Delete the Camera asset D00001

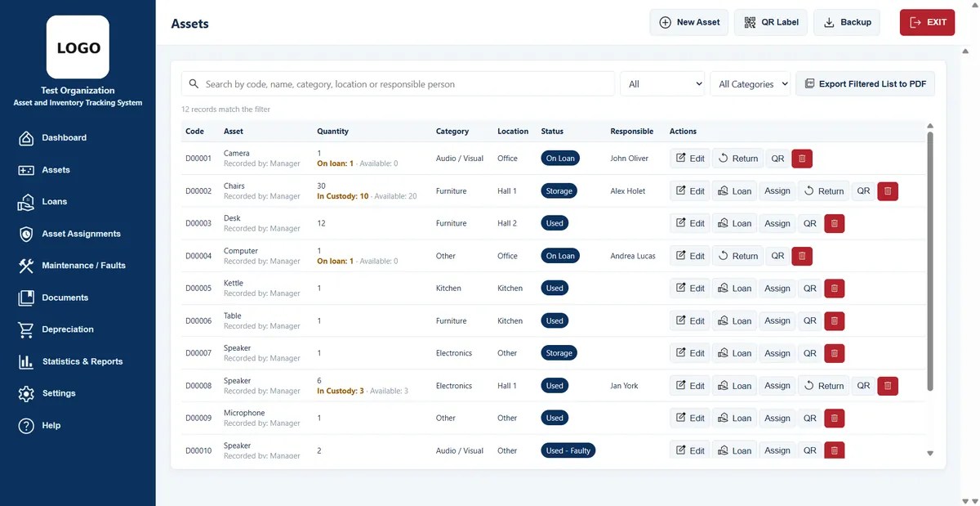click(802, 159)
